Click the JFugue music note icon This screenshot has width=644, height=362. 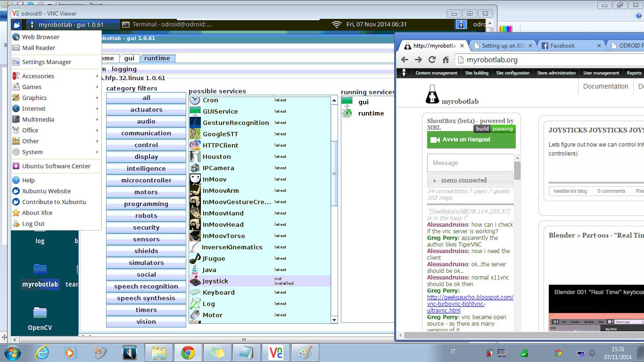click(x=195, y=258)
